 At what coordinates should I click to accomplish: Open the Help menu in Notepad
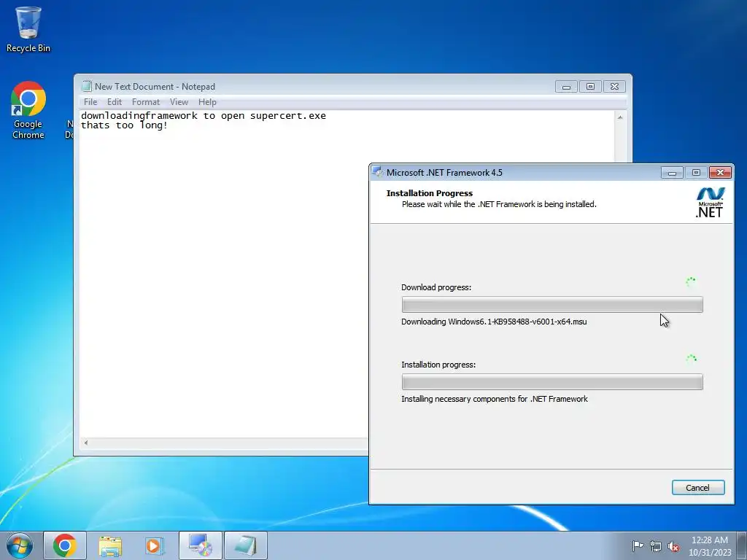click(x=207, y=102)
